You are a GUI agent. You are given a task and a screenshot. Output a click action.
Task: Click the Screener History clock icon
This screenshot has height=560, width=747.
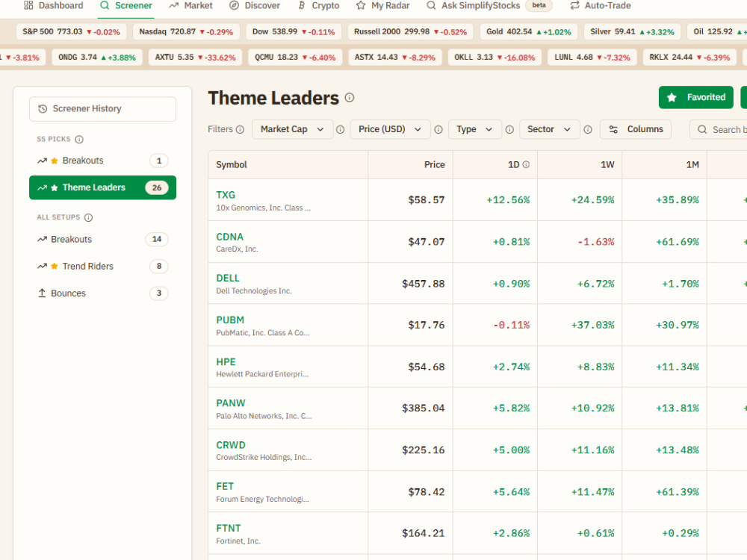coord(43,109)
